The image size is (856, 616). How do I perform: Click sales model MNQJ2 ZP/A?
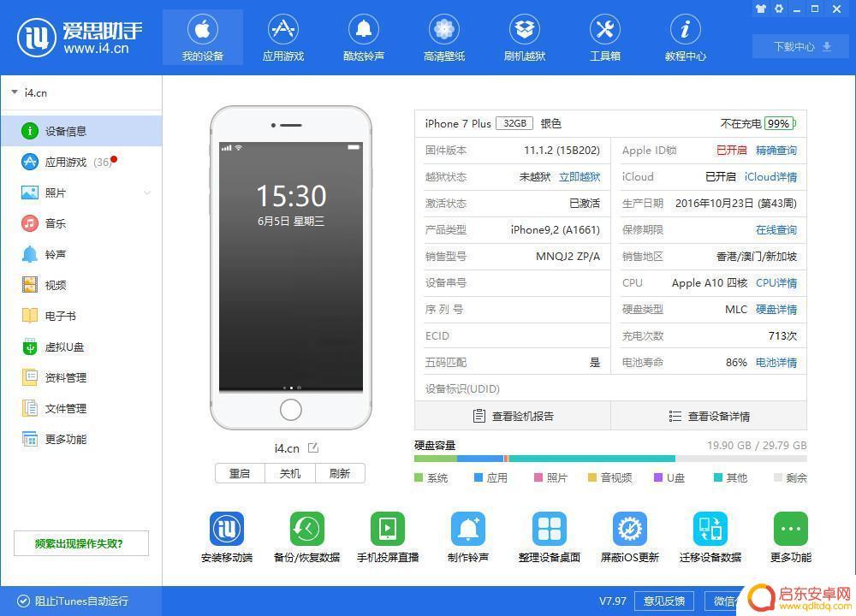(568, 257)
